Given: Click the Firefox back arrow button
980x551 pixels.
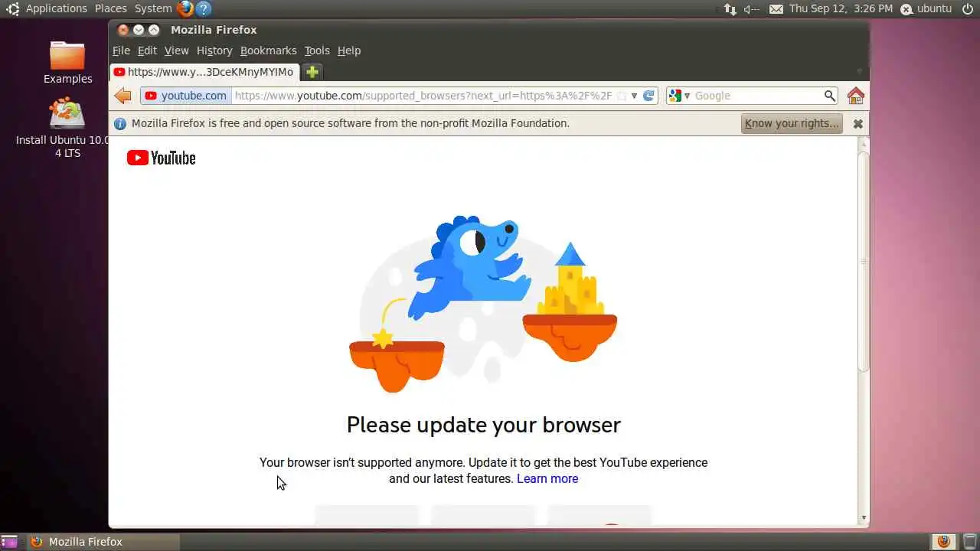Looking at the screenshot, I should click(122, 96).
